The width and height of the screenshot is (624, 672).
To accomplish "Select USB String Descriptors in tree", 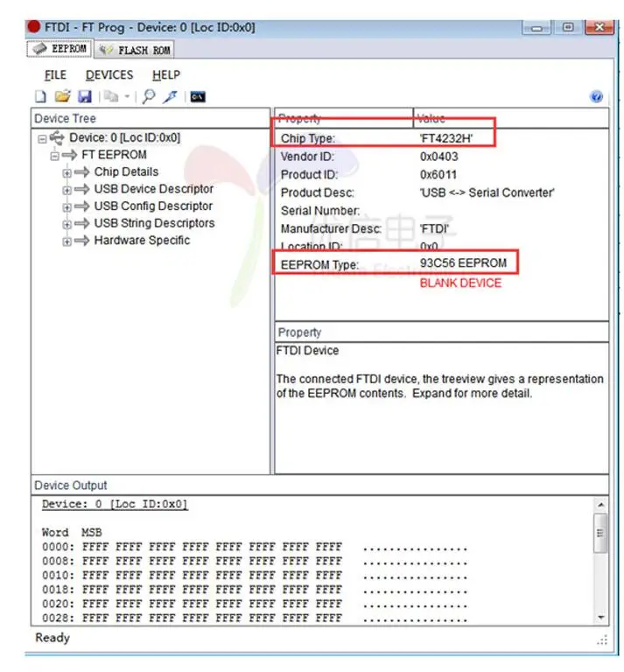I will [x=154, y=223].
